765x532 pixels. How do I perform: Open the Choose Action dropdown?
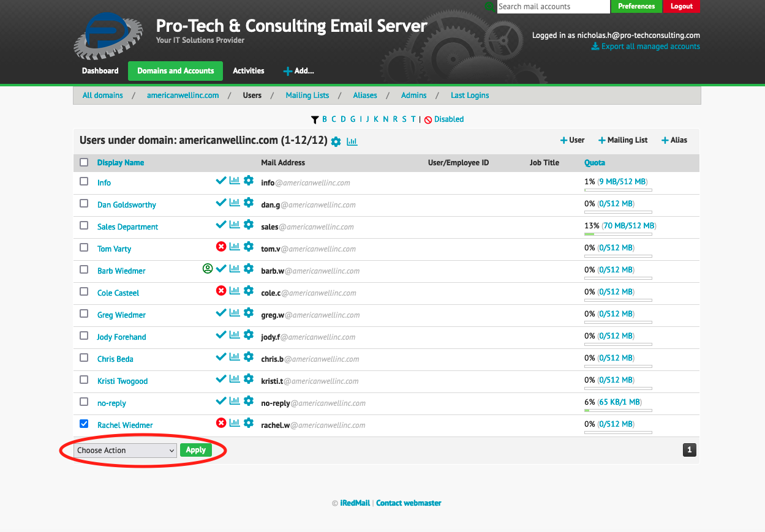(x=124, y=450)
